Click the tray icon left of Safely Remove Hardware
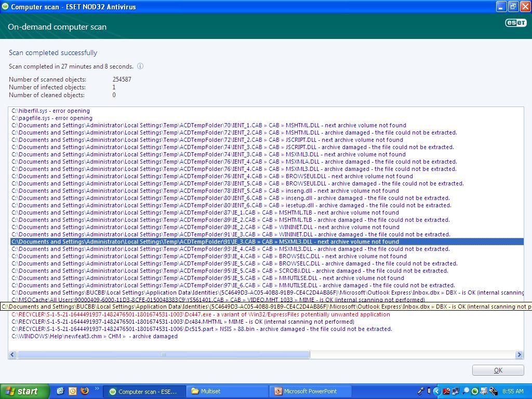Image resolution: width=532 pixels, height=399 pixels. [x=484, y=392]
